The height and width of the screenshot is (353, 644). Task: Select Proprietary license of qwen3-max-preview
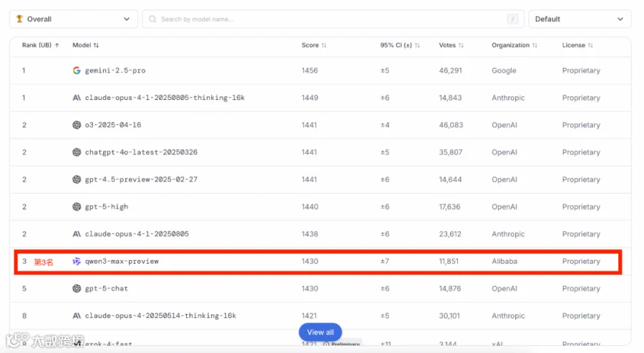[x=581, y=261]
